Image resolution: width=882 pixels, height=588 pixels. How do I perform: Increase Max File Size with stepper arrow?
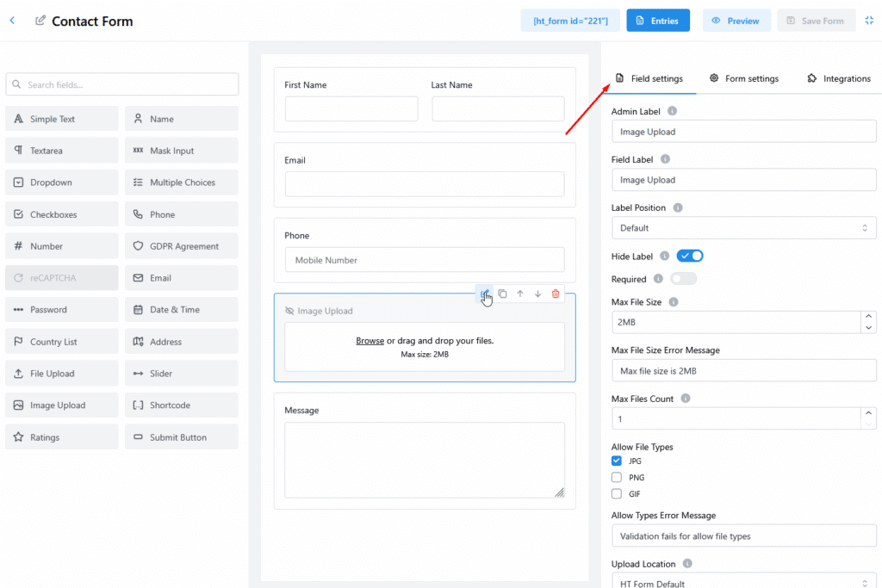[868, 317]
